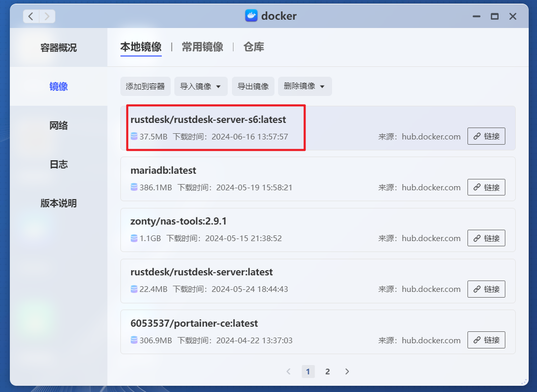The height and width of the screenshot is (392, 537).
Task: Click the link icon beside mariadb:latest
Action: (x=486, y=187)
